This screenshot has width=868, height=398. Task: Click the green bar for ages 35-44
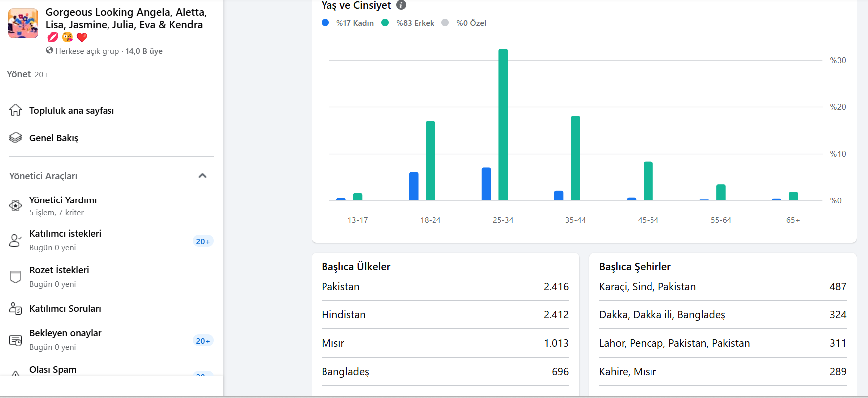[x=576, y=158]
